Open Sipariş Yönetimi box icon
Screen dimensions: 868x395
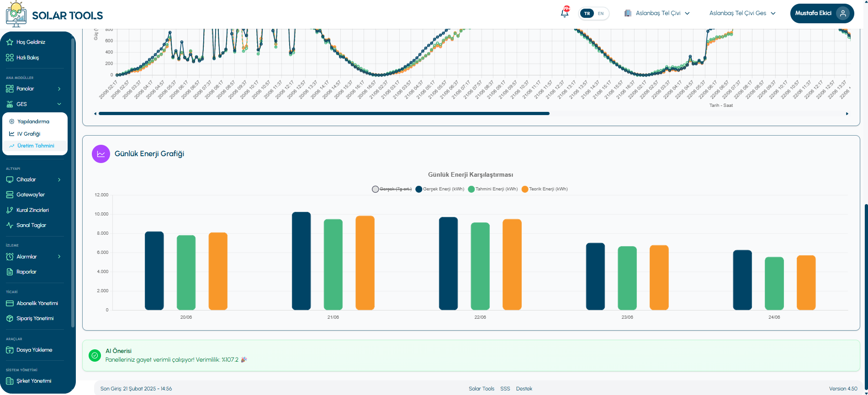click(x=10, y=318)
